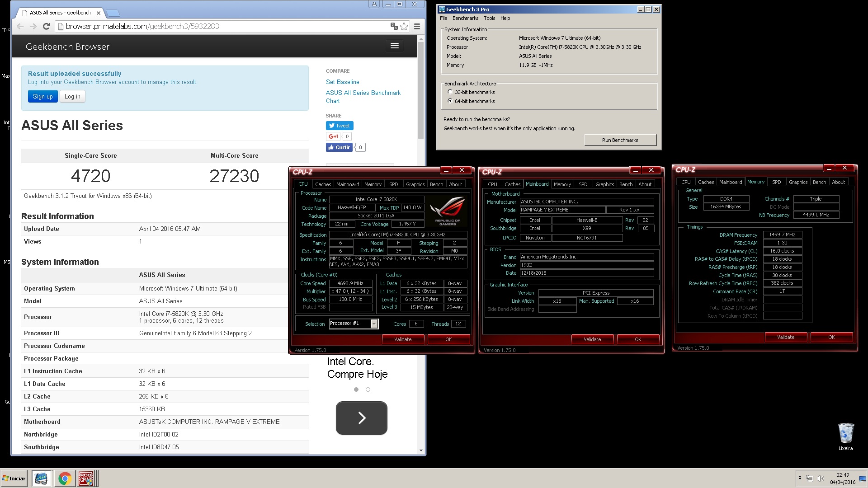The width and height of the screenshot is (868, 488).
Task: Click the taskbar clock
Action: [x=842, y=479]
